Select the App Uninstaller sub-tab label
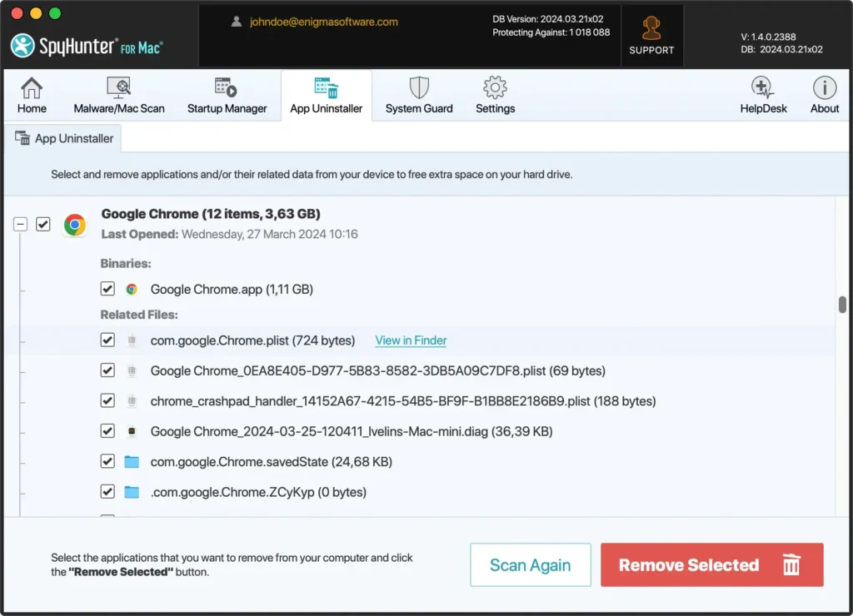The width and height of the screenshot is (853, 616). click(x=74, y=139)
